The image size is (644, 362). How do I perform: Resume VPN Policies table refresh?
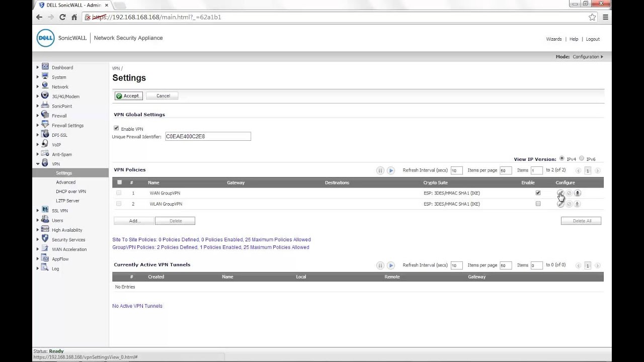[x=391, y=170]
